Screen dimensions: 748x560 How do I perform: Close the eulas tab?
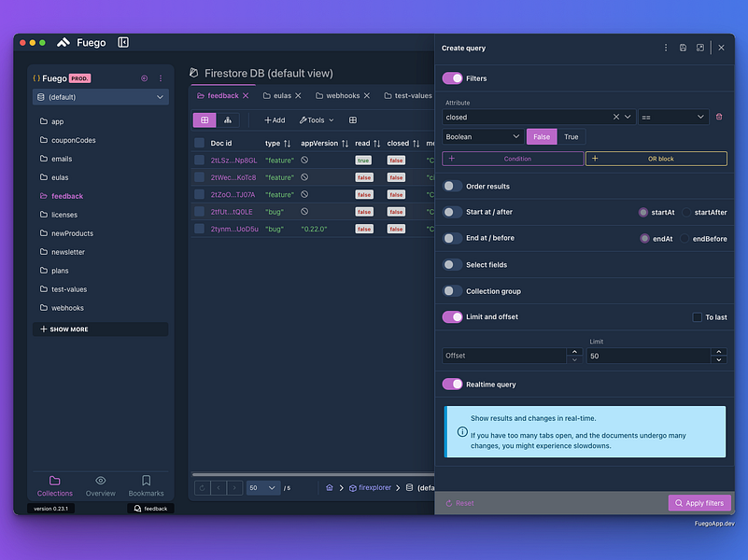pos(298,96)
